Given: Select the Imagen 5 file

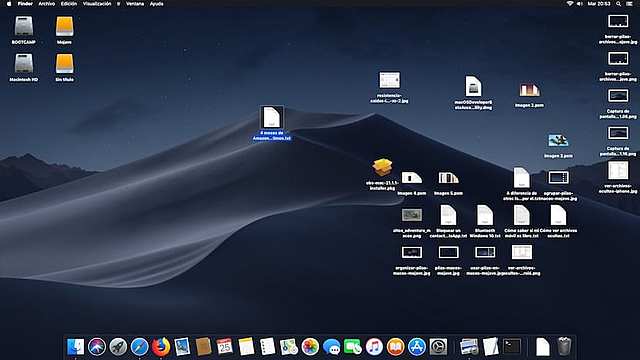Looking at the screenshot, I should click(x=448, y=178).
